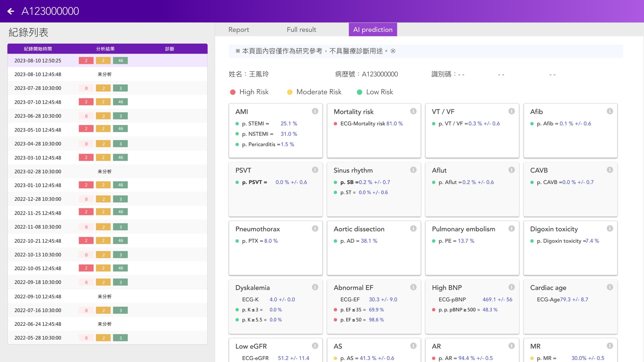Screen dimensions: 644x362
Task: Click green badge 46 in 2023-07-10 12:45:48 row
Action: point(121,102)
